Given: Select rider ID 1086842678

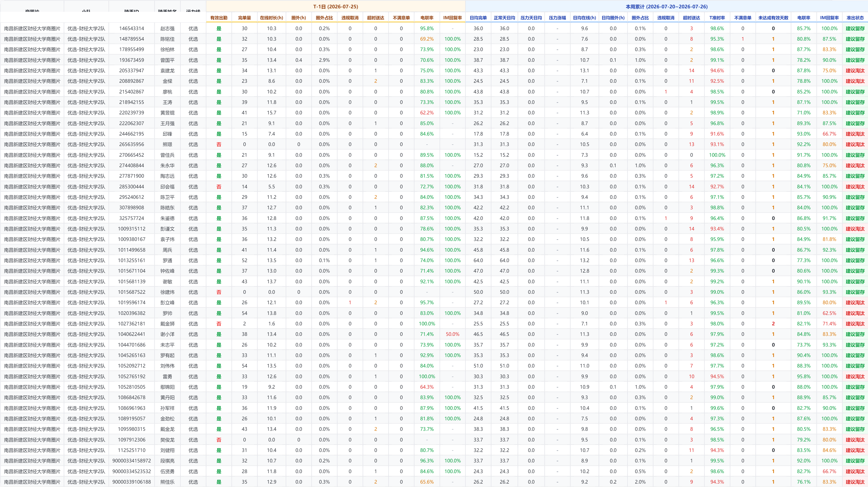Looking at the screenshot, I should pos(131,398).
